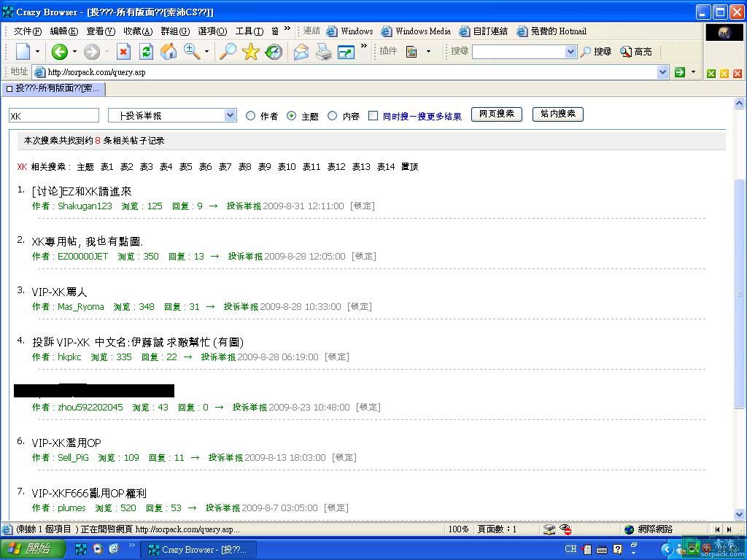Check the 同时搜一搜更多结果 checkbox
This screenshot has width=747, height=560.
click(x=373, y=116)
